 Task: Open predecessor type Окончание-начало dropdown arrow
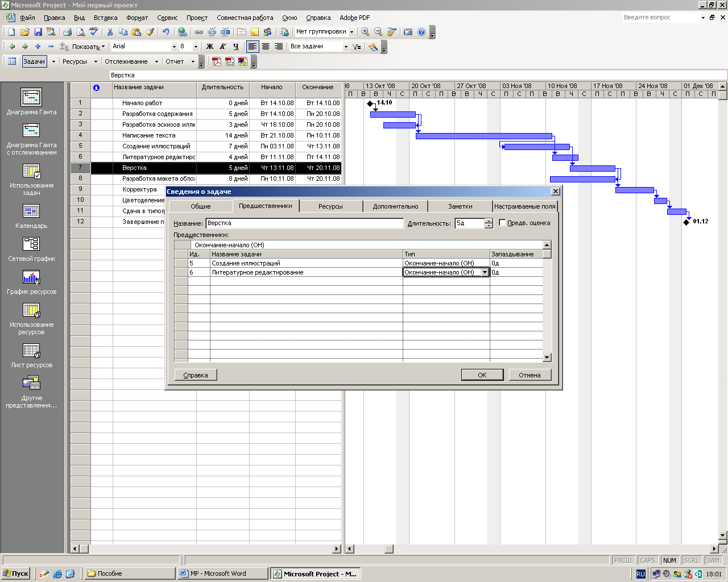pyautogui.click(x=485, y=272)
